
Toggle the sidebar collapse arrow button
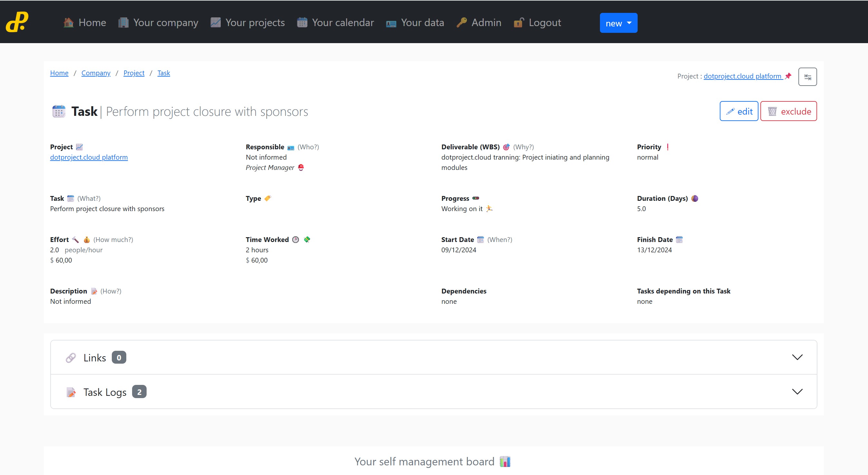(x=807, y=77)
